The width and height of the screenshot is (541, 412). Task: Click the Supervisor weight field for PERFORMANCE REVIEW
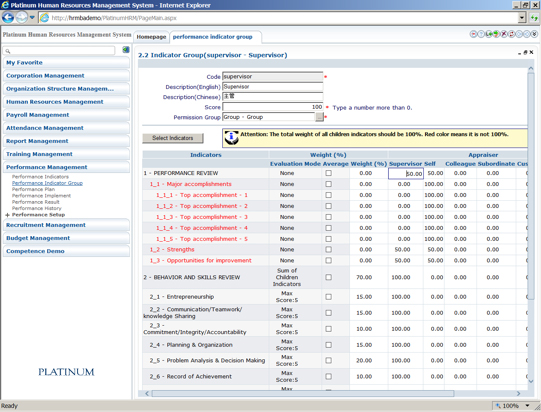(406, 174)
